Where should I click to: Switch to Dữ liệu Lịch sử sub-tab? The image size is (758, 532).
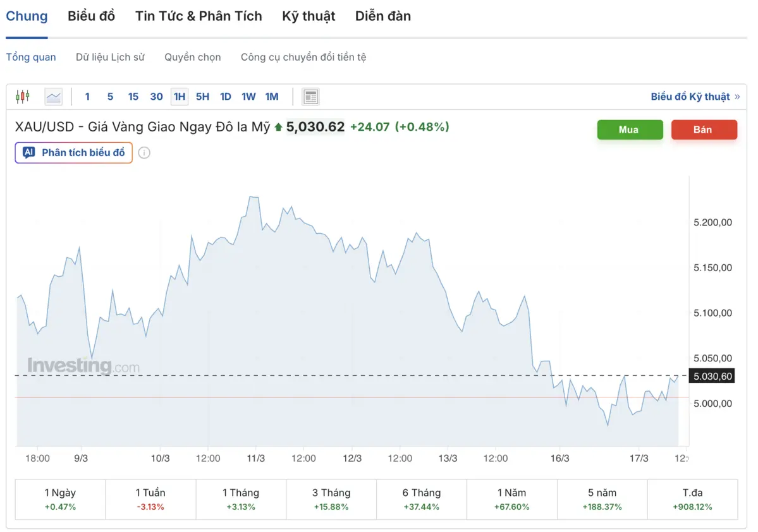pos(110,57)
